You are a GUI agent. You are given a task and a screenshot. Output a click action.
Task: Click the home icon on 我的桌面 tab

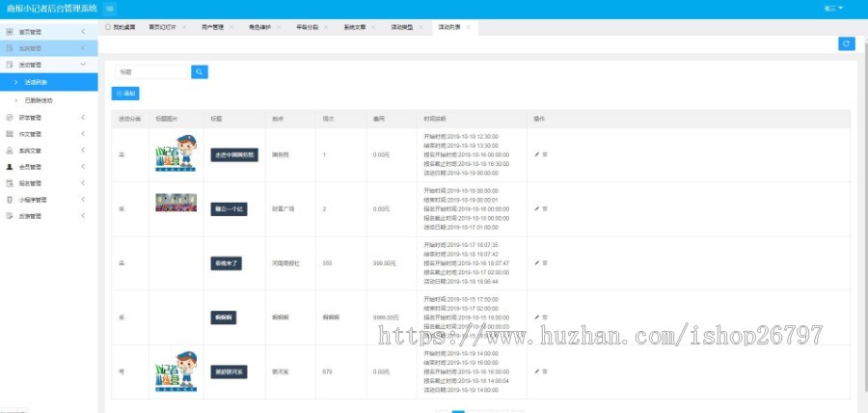pyautogui.click(x=108, y=27)
